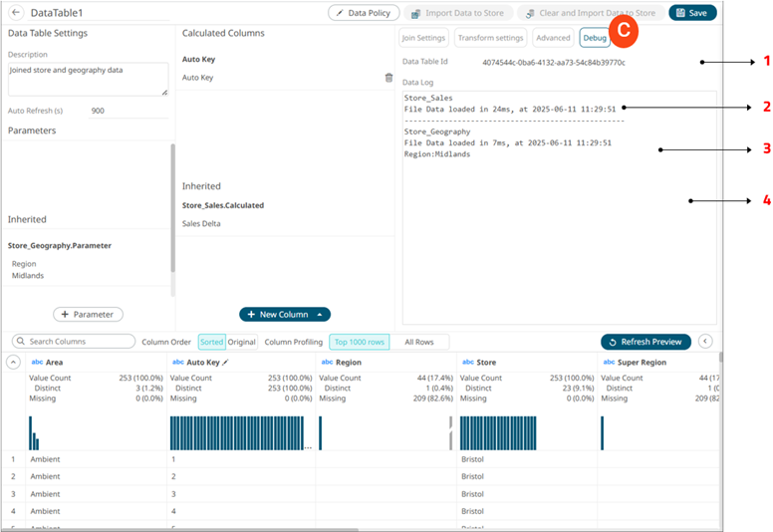Save the data table
The height and width of the screenshot is (532, 773).
click(x=691, y=13)
